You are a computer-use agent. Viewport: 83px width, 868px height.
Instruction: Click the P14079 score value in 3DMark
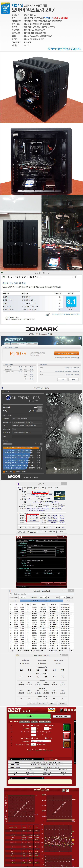pos(18,353)
